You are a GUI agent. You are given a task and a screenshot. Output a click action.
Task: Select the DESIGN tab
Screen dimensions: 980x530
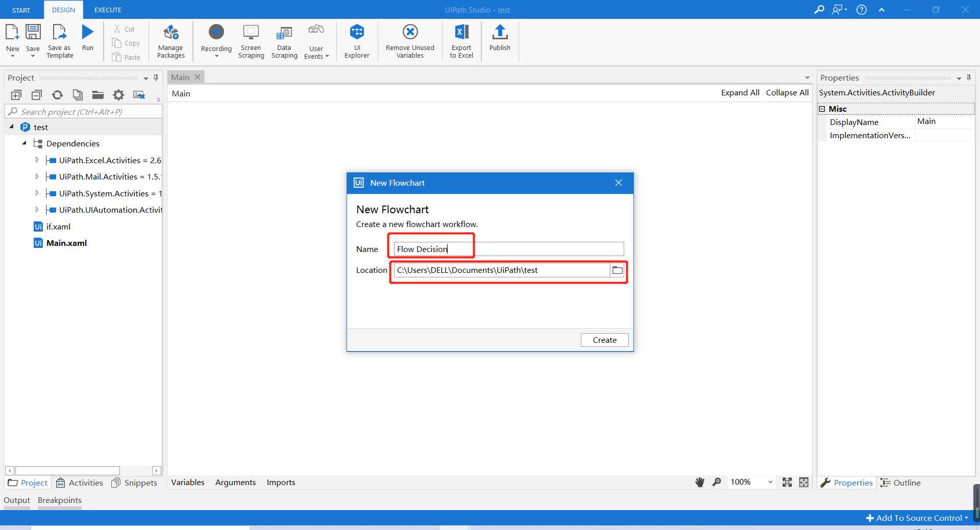click(63, 10)
